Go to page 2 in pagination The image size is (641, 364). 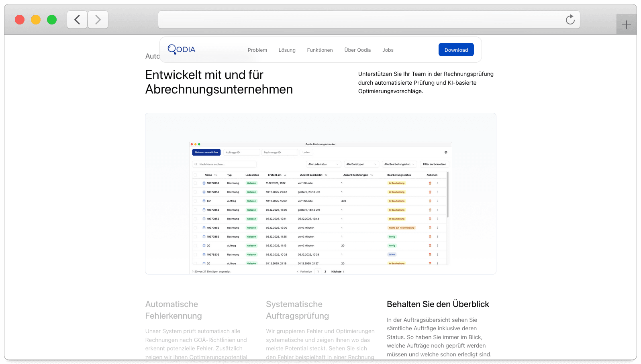click(325, 272)
